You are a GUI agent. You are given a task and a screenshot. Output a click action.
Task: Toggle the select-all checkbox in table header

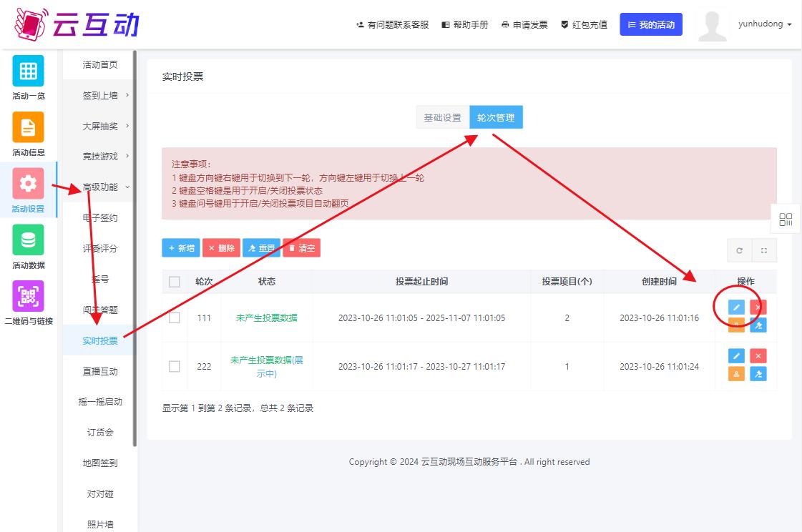point(175,282)
